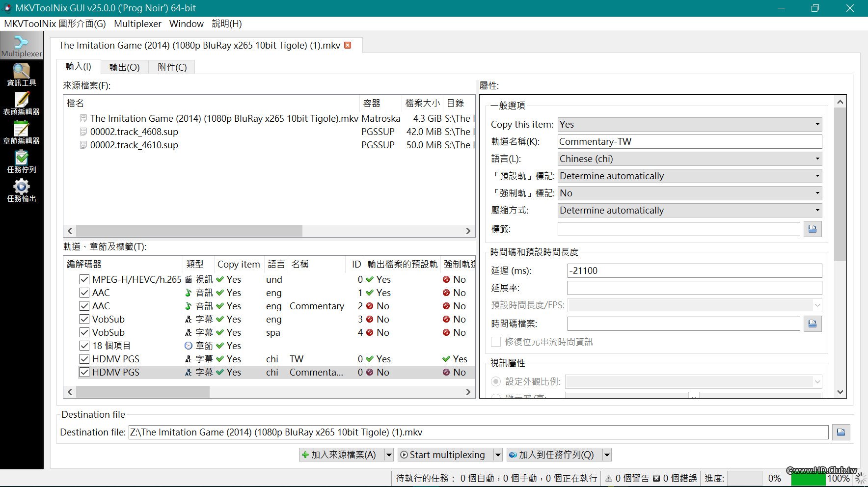The image size is (868, 487).
Task: Open the Window menu
Action: pos(187,24)
